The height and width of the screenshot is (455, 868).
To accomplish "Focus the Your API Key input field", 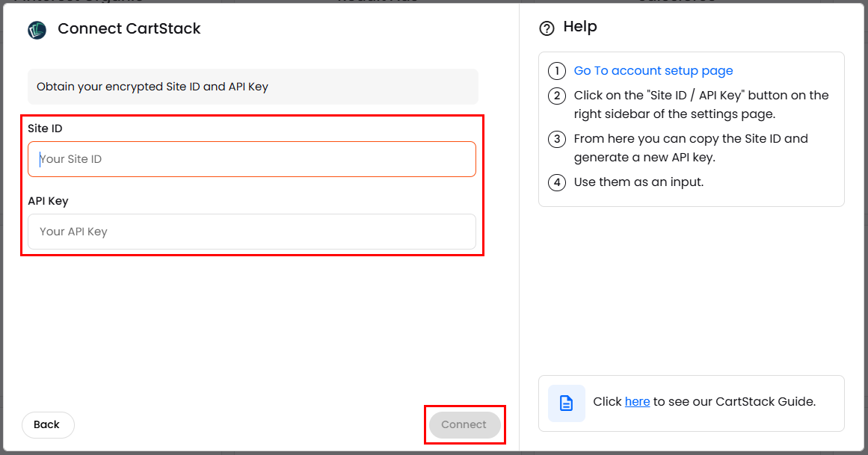I will (x=251, y=232).
